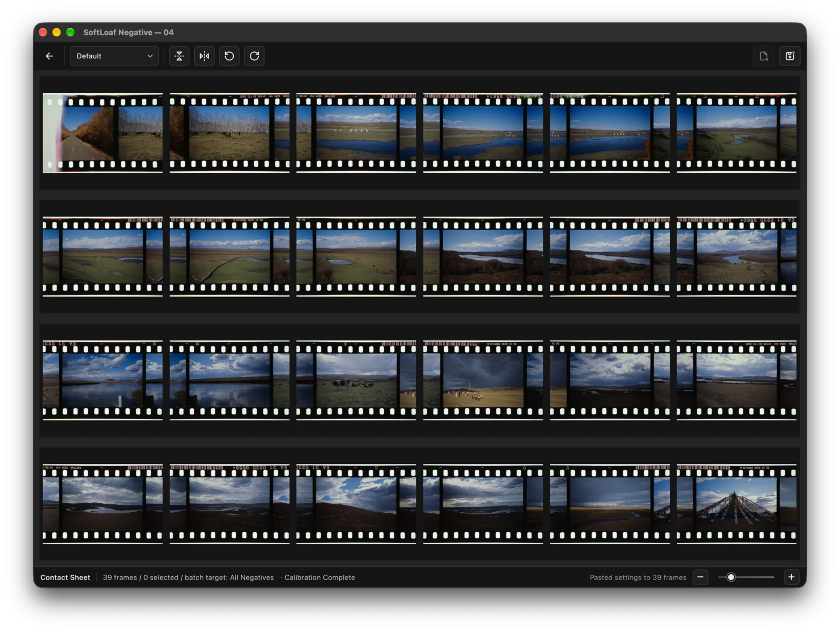Click the Contact Sheet label in status bar

[x=65, y=577]
